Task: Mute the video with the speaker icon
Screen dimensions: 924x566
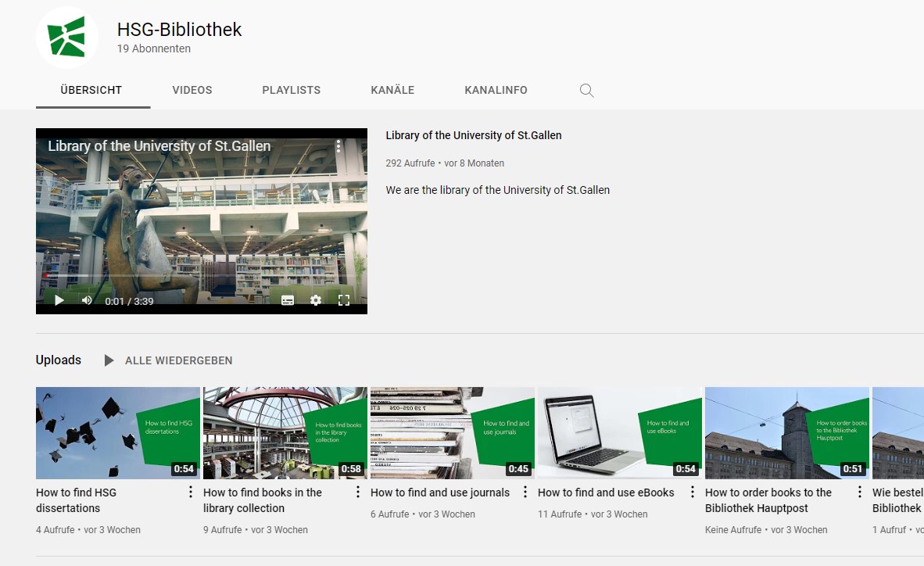Action: tap(87, 300)
